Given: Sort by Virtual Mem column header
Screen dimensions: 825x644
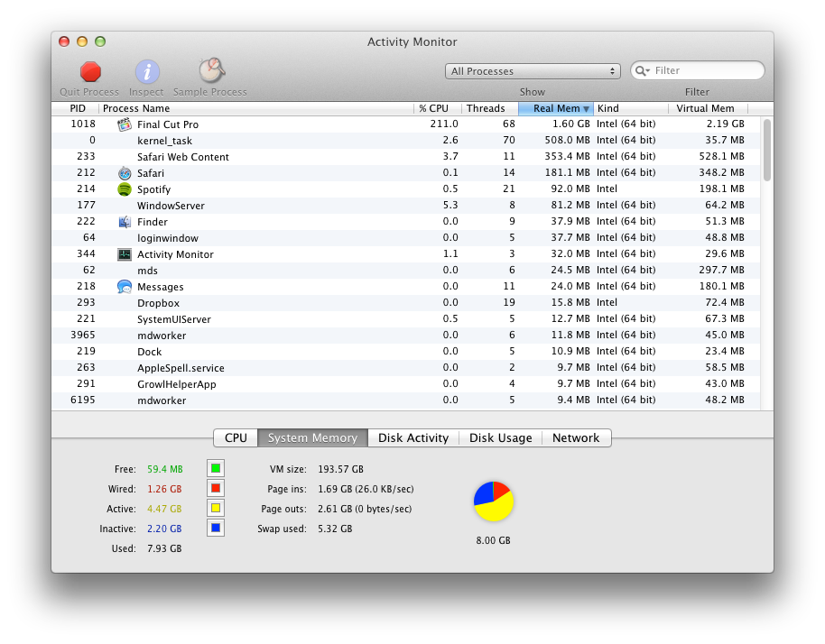Looking at the screenshot, I should point(708,108).
